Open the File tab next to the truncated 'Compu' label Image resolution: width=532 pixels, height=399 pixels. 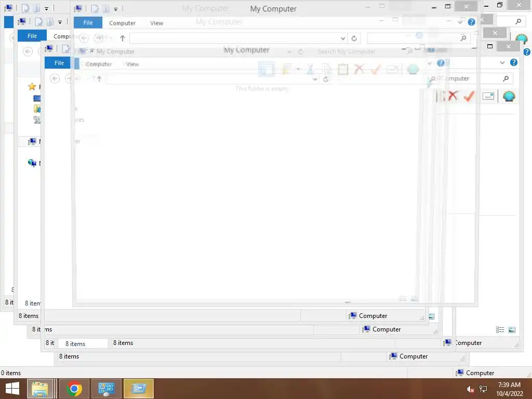pos(32,36)
